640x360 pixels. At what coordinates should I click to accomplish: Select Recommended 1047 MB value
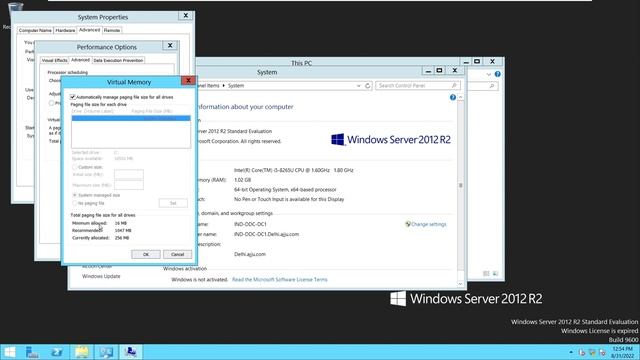pos(123,230)
